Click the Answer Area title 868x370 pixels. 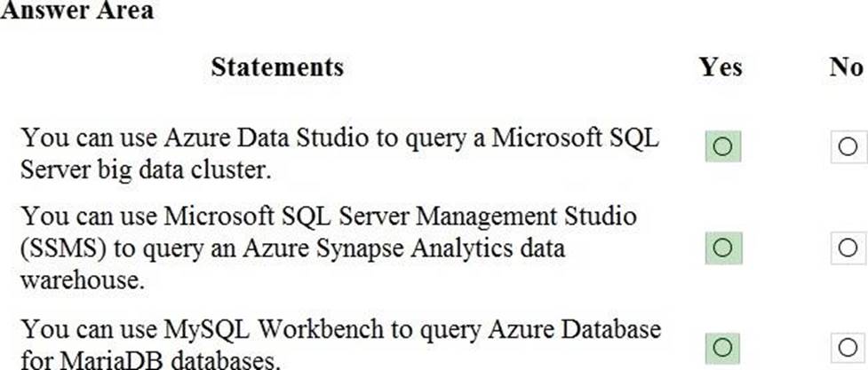point(77,11)
